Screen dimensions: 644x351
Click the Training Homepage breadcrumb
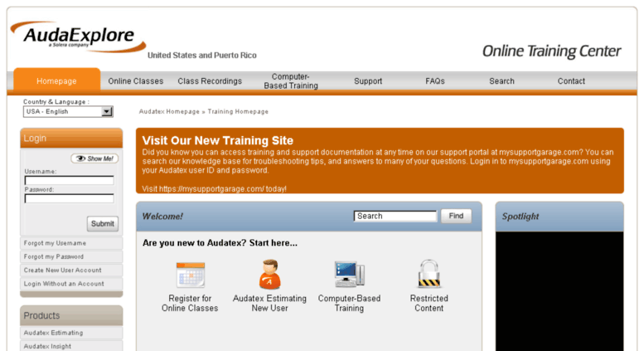[238, 111]
